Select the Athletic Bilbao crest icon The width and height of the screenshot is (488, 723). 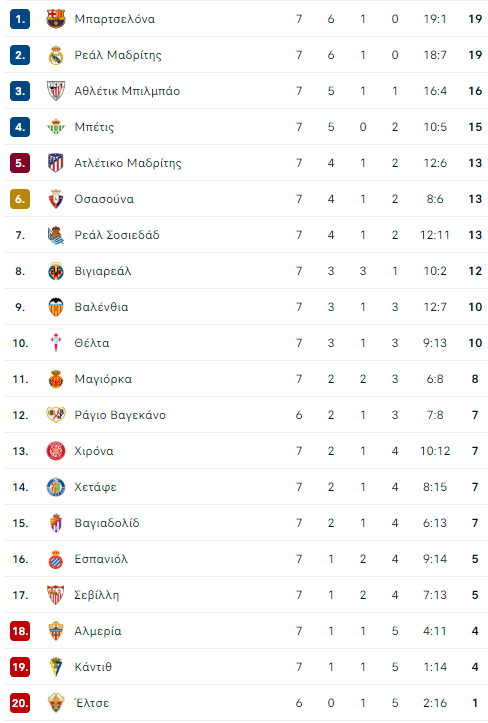click(56, 91)
